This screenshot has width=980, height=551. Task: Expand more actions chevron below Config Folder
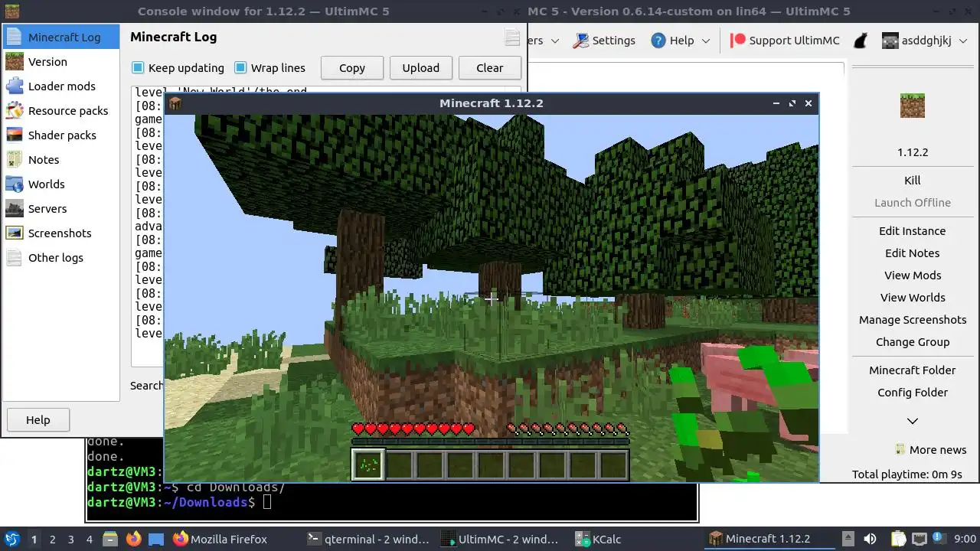click(913, 421)
